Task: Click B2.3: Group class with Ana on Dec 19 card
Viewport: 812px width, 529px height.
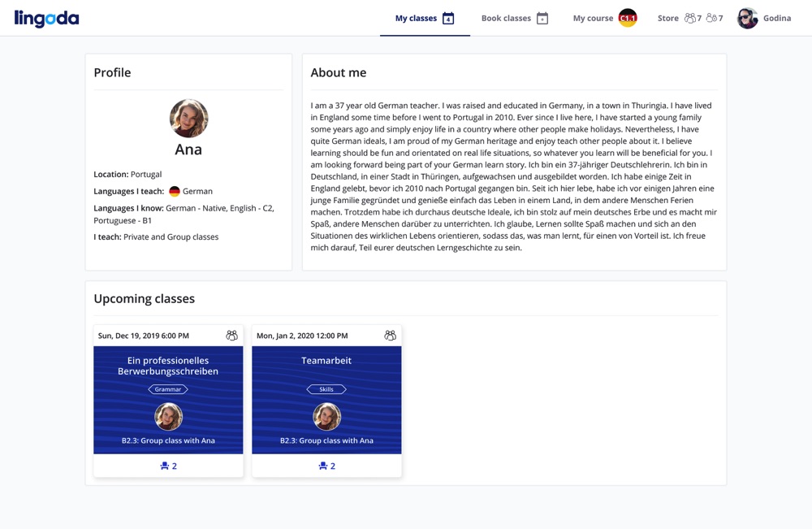Action: point(168,440)
